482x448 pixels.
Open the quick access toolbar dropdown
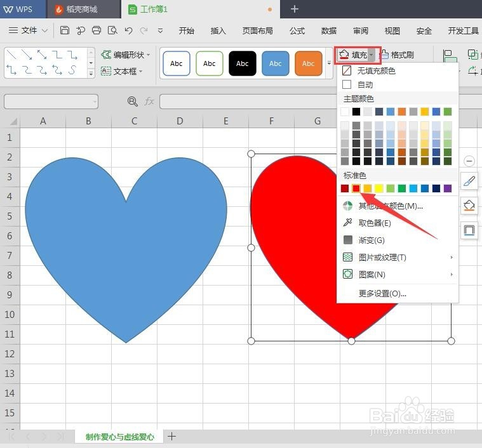tap(160, 30)
